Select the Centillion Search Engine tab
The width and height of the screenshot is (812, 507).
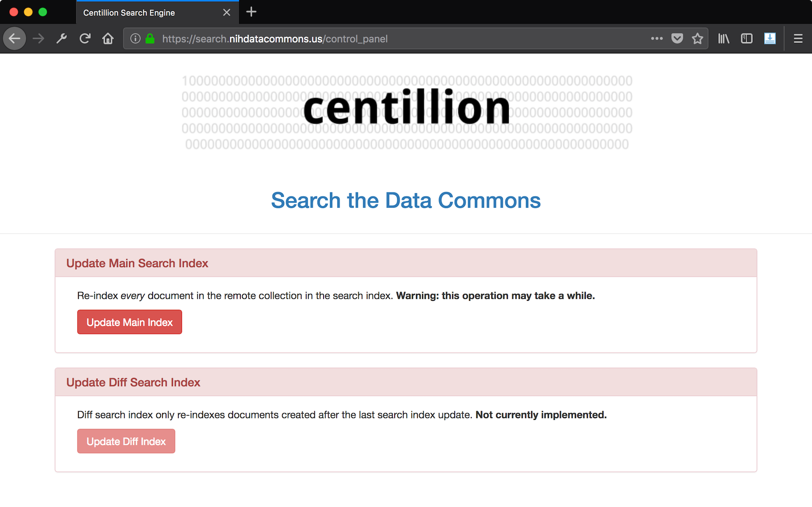(157, 13)
